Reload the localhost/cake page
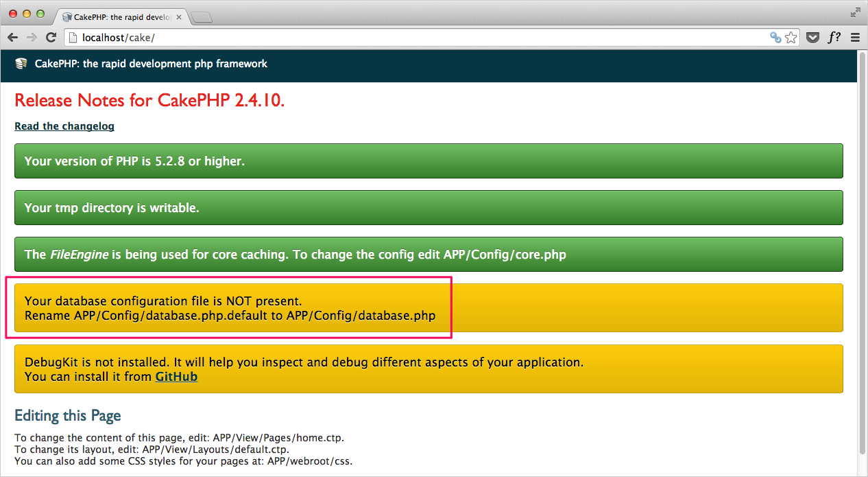868x477 pixels. (51, 38)
